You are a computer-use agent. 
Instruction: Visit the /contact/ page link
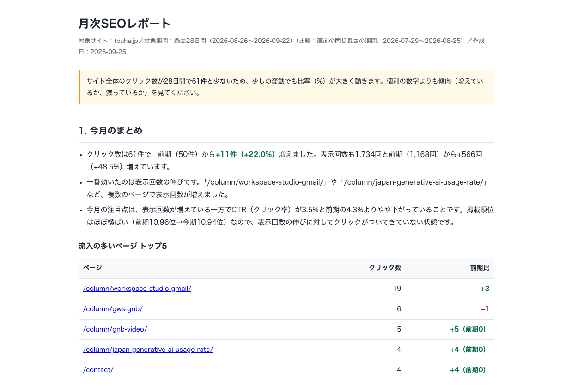click(98, 370)
